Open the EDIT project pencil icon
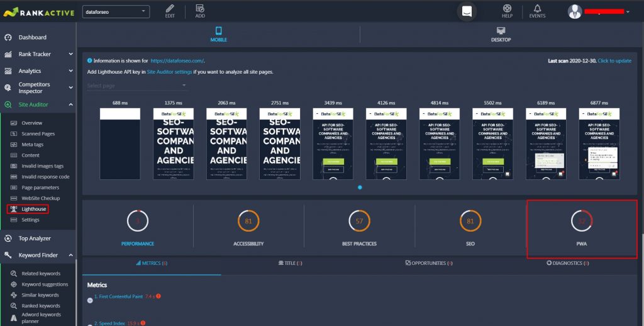644x326 pixels. [170, 8]
